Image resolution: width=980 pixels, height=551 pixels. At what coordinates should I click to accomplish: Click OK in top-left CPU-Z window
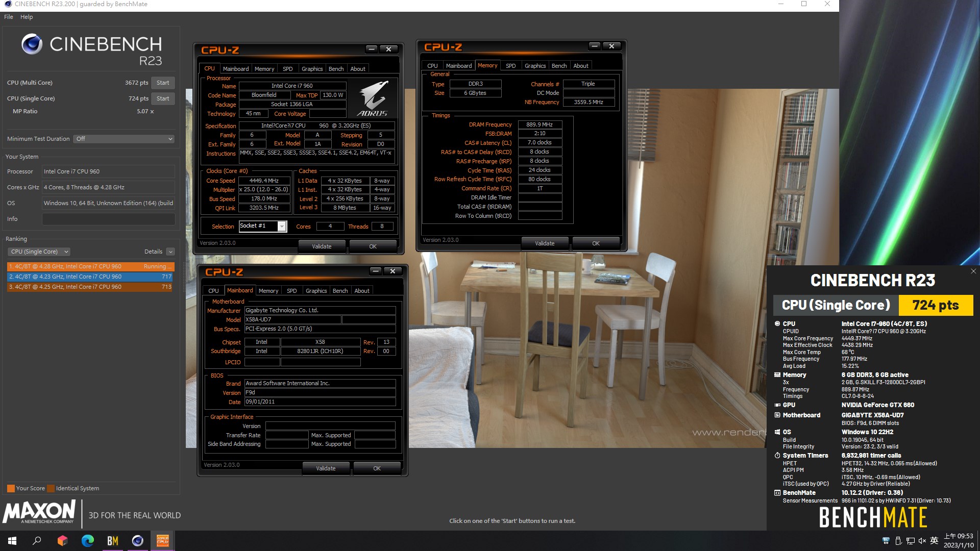tap(373, 246)
